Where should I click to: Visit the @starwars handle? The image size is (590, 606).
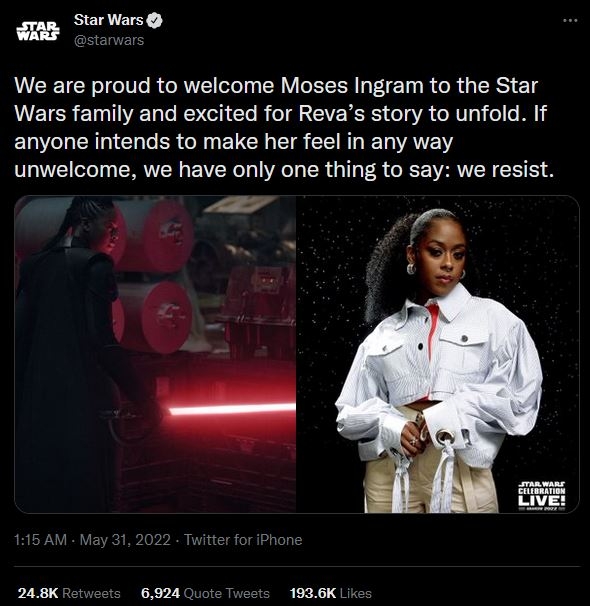(x=109, y=40)
